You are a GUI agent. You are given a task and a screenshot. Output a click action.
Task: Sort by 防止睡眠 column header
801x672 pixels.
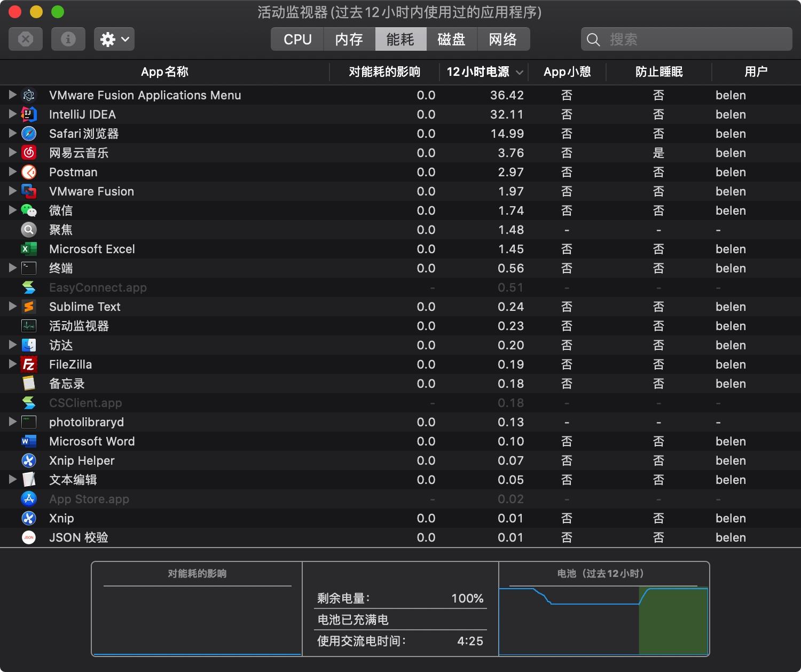pyautogui.click(x=659, y=72)
